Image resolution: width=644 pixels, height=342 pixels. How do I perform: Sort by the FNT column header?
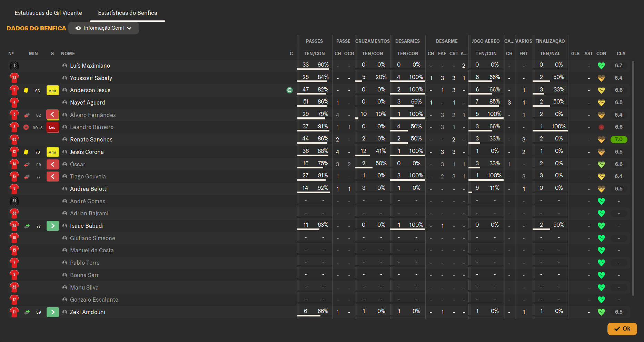click(524, 53)
